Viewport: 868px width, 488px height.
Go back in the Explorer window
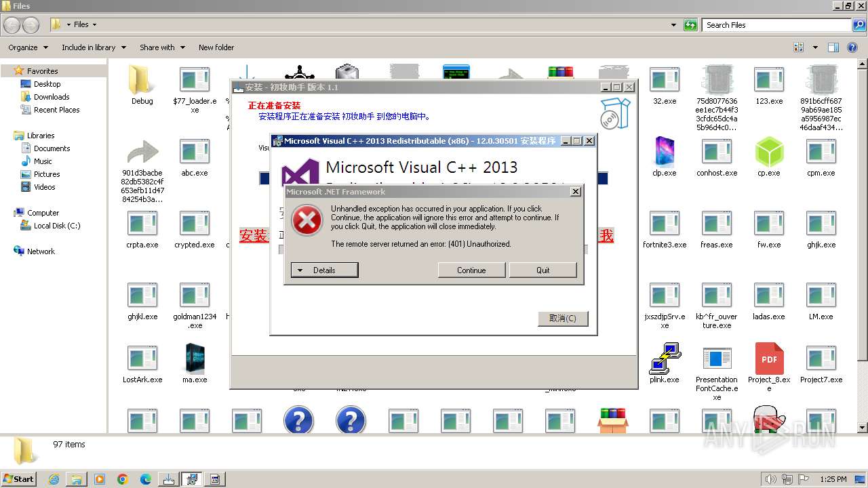point(12,25)
